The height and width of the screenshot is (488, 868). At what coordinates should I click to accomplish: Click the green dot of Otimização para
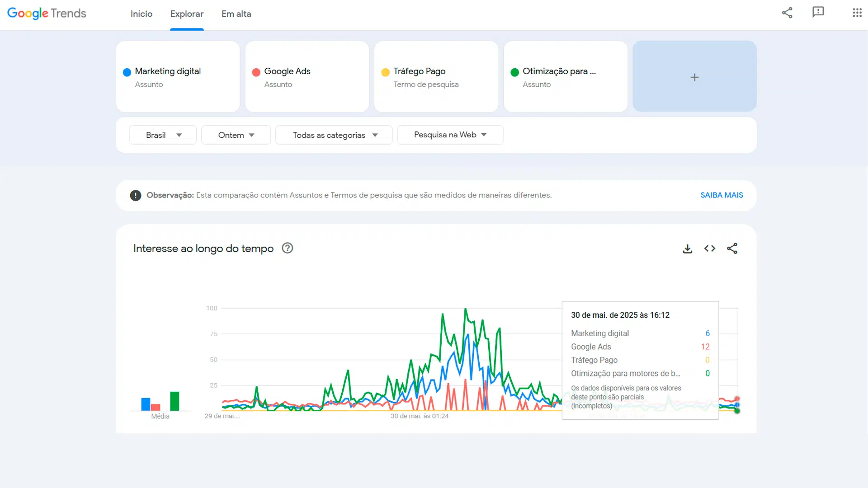point(514,72)
